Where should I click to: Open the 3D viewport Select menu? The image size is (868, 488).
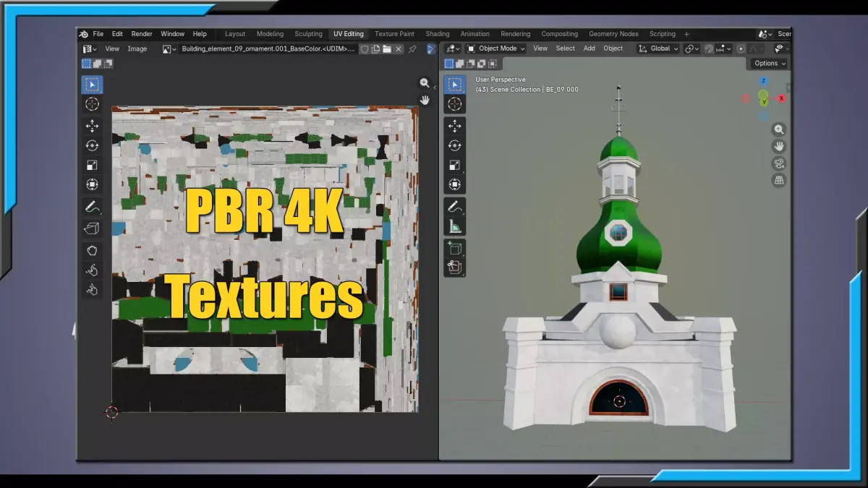tap(565, 48)
